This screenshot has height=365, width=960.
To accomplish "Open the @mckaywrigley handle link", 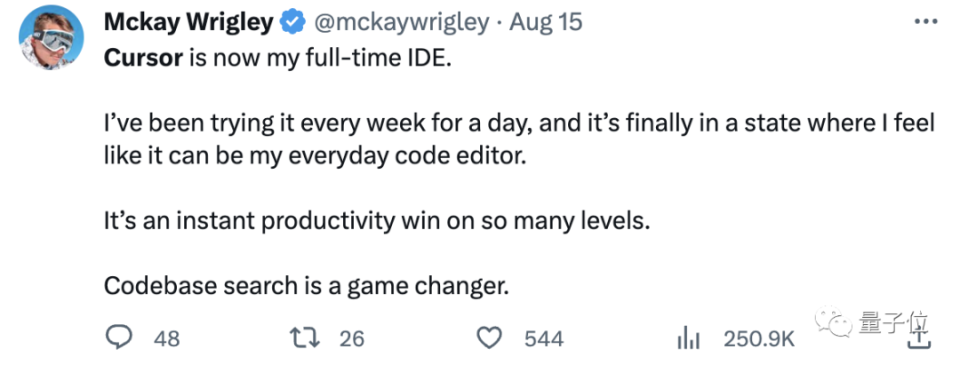I will [402, 23].
